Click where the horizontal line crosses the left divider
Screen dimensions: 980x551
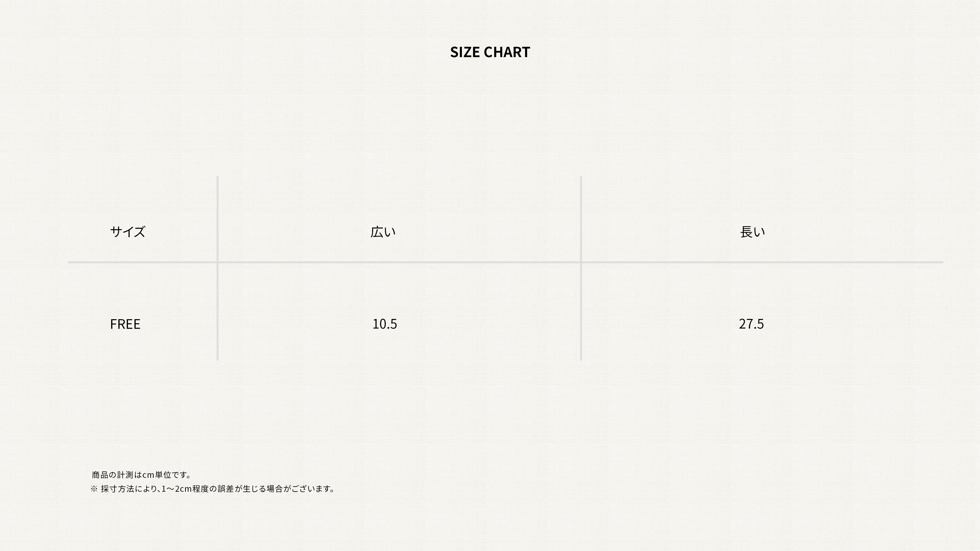click(x=218, y=262)
